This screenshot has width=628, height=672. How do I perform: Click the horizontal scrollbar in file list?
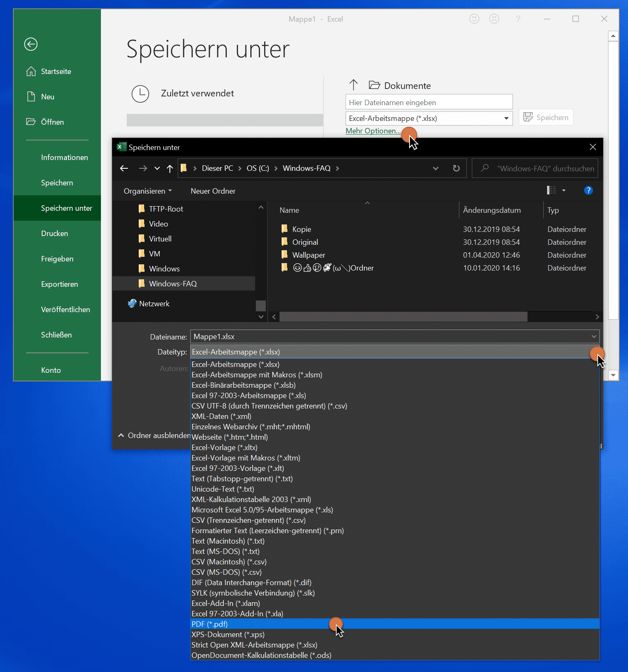[x=403, y=317]
